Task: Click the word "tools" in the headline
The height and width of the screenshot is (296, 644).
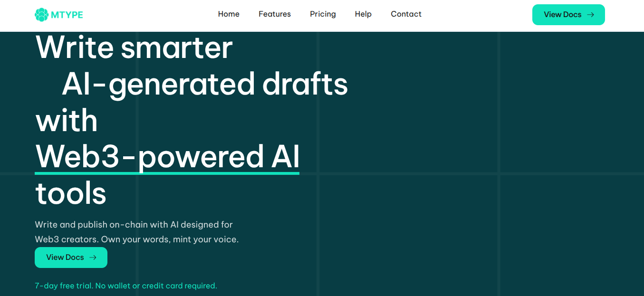Action: pyautogui.click(x=71, y=193)
